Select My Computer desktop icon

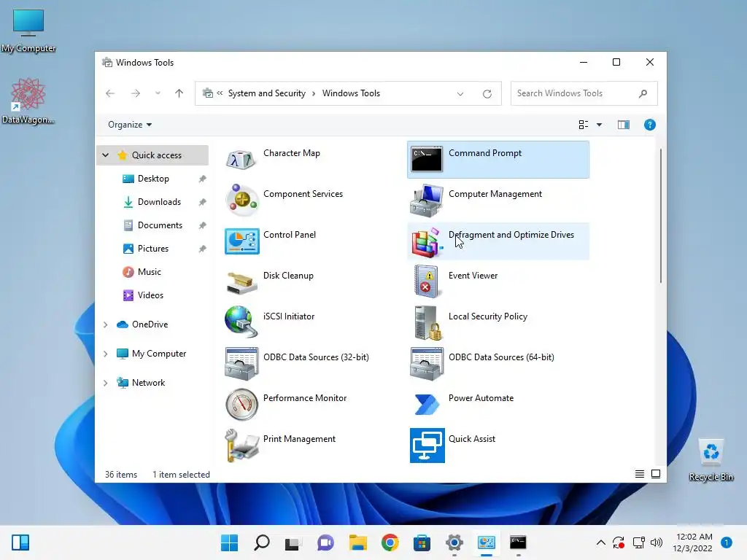point(28,31)
